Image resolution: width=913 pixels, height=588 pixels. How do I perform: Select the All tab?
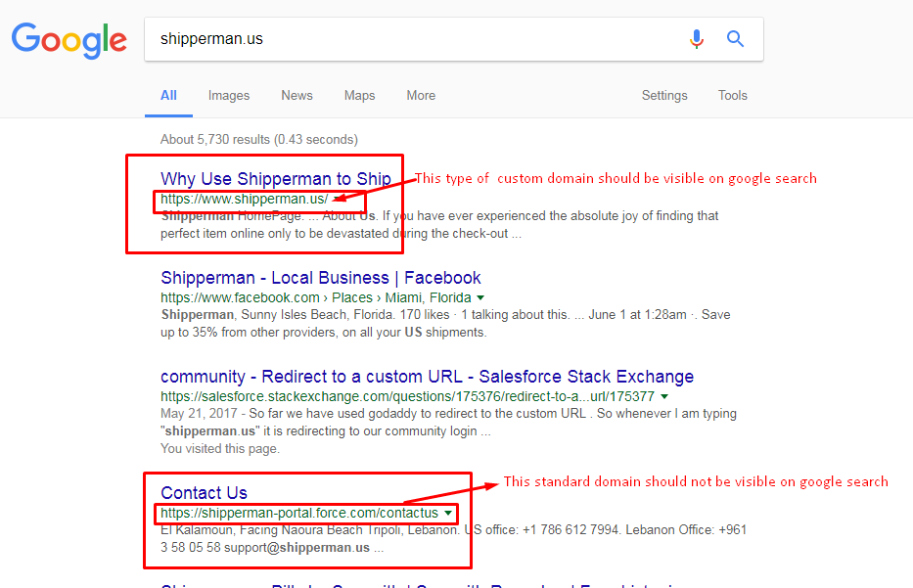(x=168, y=96)
